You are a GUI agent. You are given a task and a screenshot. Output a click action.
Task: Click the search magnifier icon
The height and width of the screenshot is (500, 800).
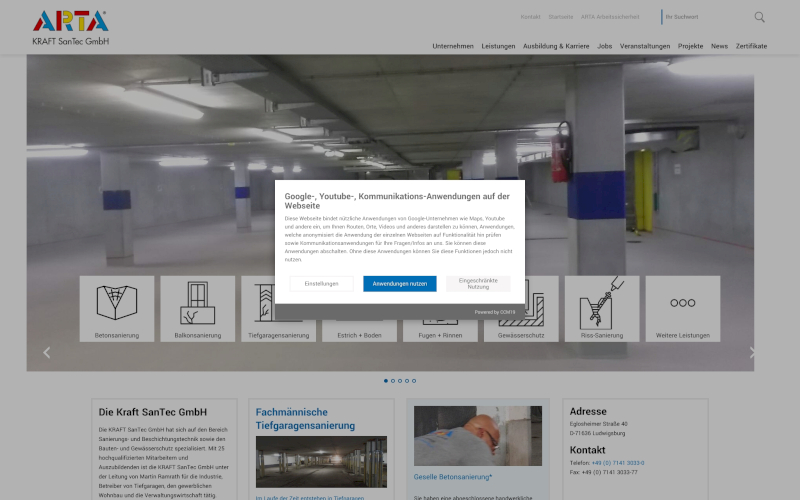click(x=759, y=17)
